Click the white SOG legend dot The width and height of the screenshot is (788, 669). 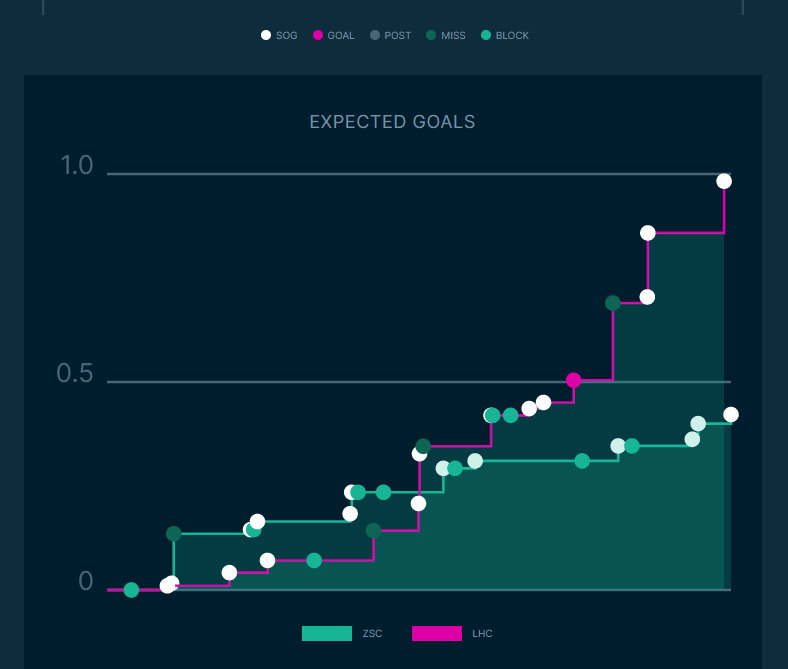pos(266,35)
